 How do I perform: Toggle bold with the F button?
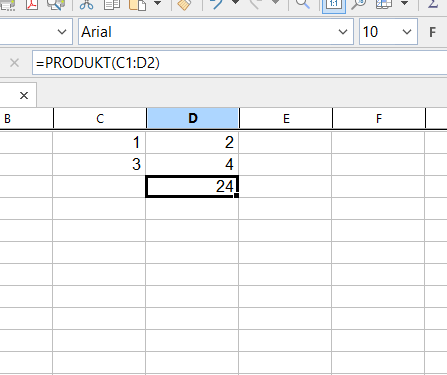(x=432, y=32)
